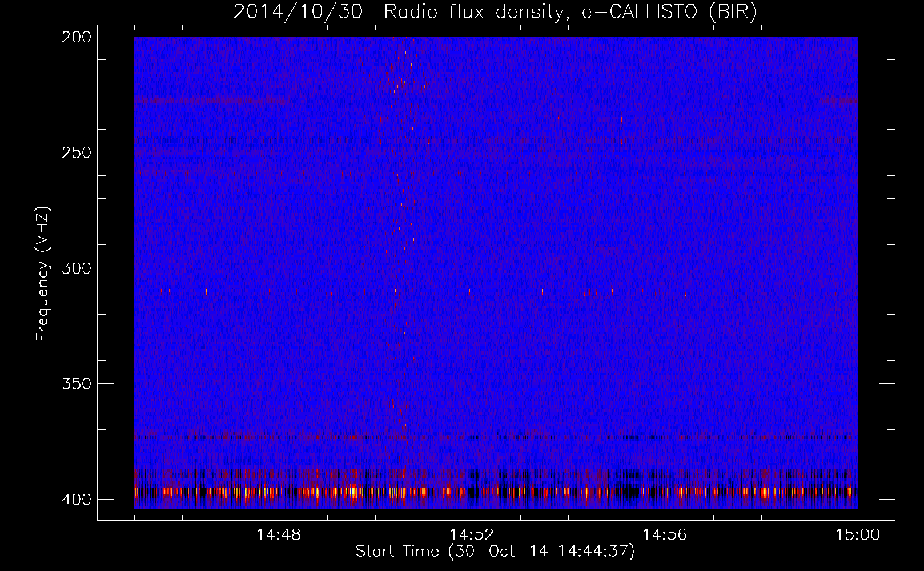Click the 'Start Time (30-Oct-14 14:44:37)' label

tap(495, 552)
